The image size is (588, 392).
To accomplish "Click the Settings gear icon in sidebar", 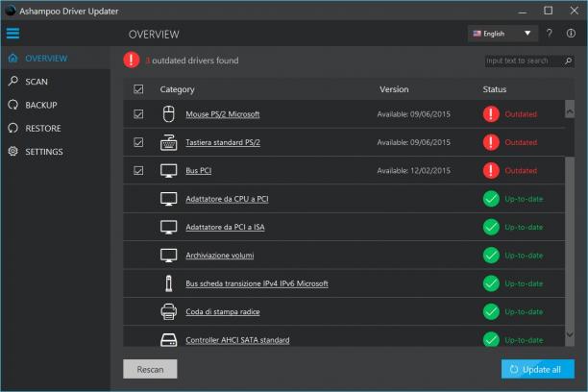I will [x=13, y=151].
